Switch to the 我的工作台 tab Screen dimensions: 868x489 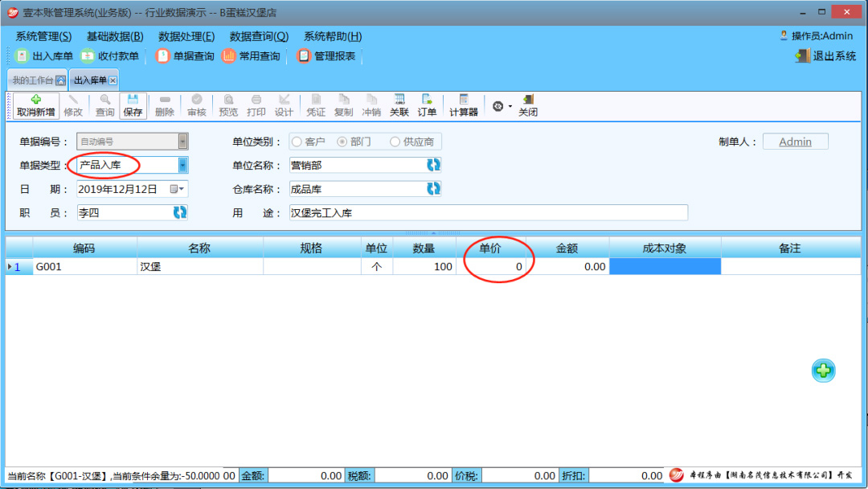(x=38, y=80)
